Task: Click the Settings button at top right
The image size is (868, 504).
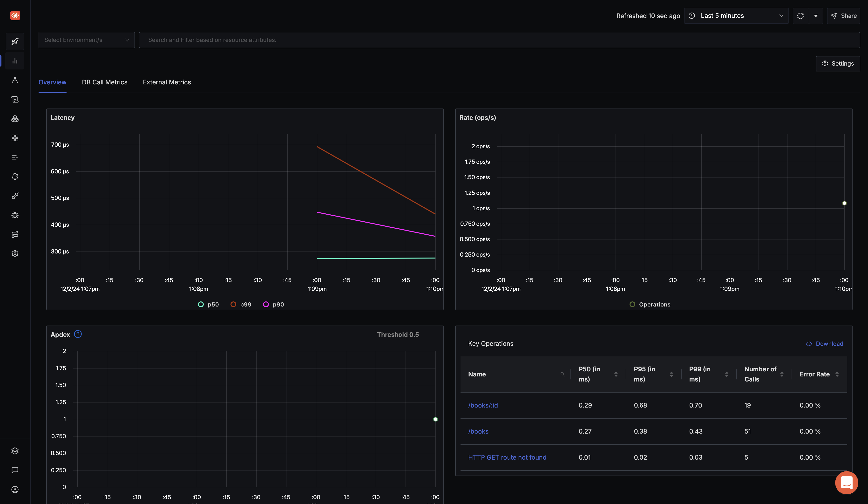Action: 838,64
